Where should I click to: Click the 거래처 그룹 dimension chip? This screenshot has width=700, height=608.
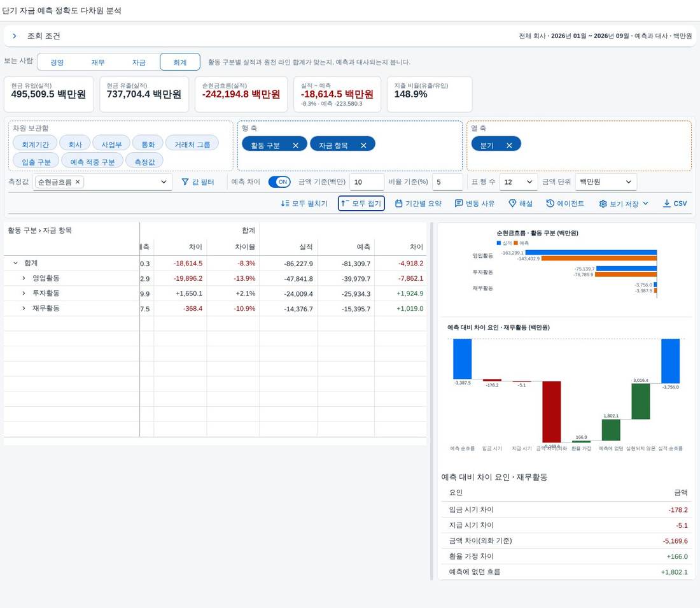(x=192, y=145)
